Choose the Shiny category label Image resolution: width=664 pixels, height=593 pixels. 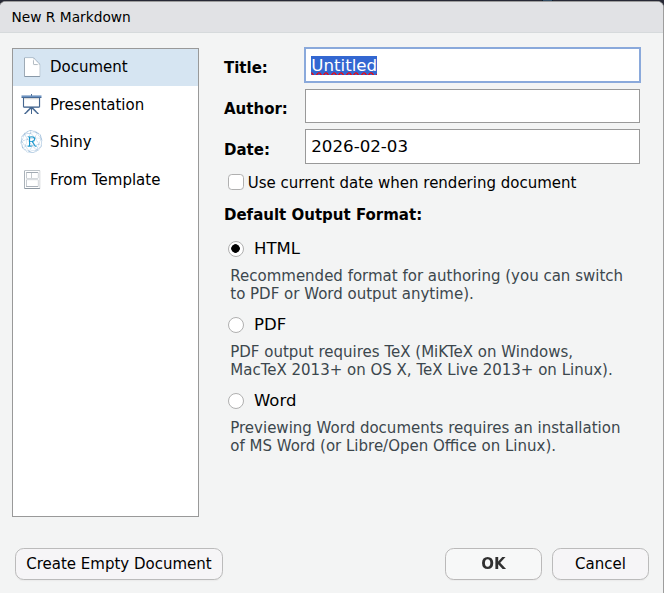[71, 142]
